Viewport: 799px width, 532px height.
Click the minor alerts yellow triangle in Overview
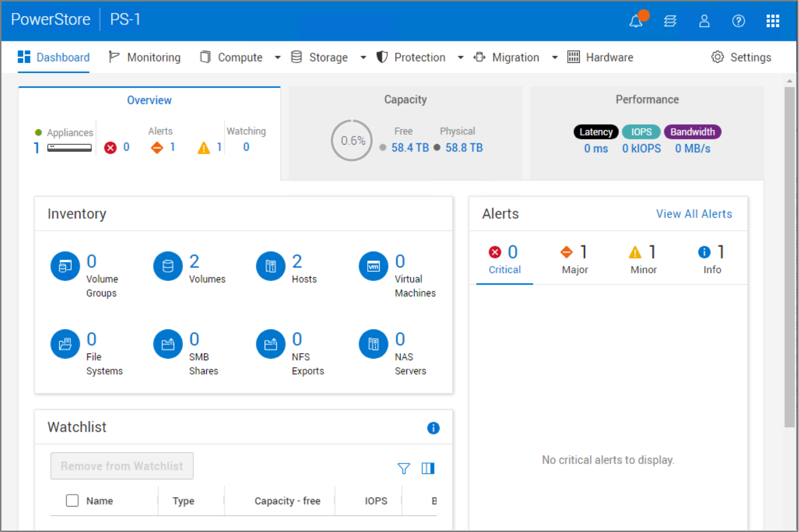pyautogui.click(x=204, y=147)
